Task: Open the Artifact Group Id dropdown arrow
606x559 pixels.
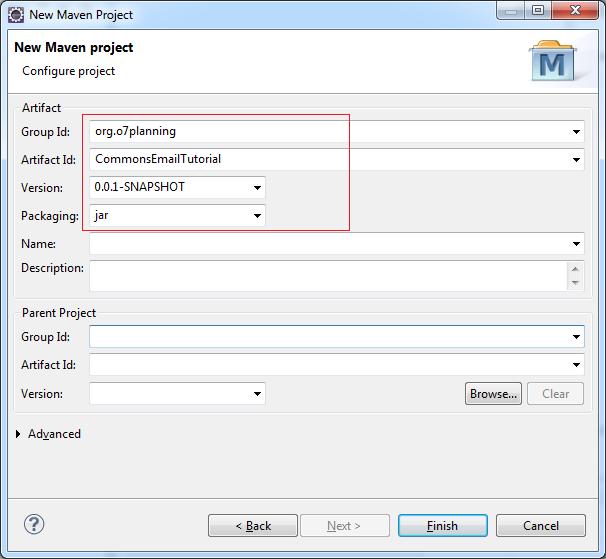Action: [576, 132]
